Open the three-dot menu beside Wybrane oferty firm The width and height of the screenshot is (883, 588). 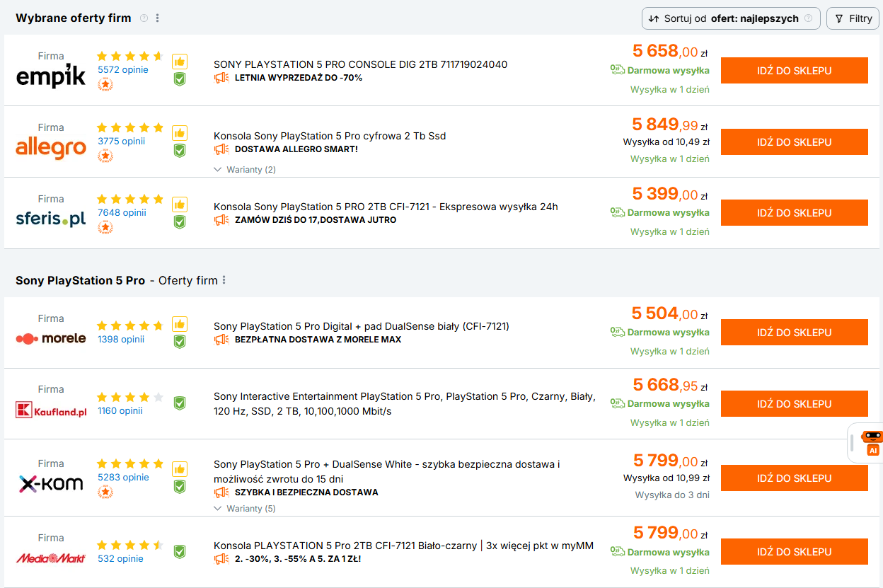157,18
